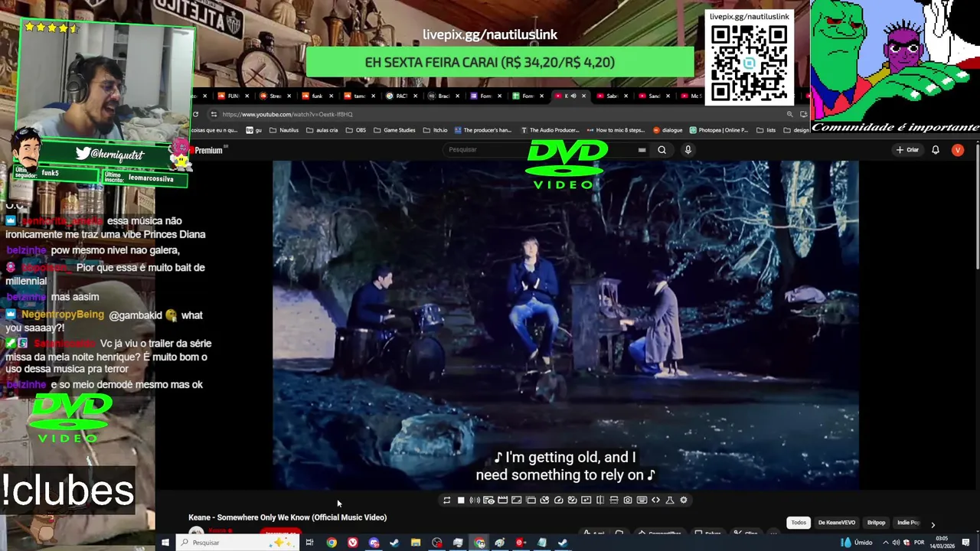Reload the page with the browser refresh icon
Viewport: 980px width, 551px height.
tap(195, 114)
